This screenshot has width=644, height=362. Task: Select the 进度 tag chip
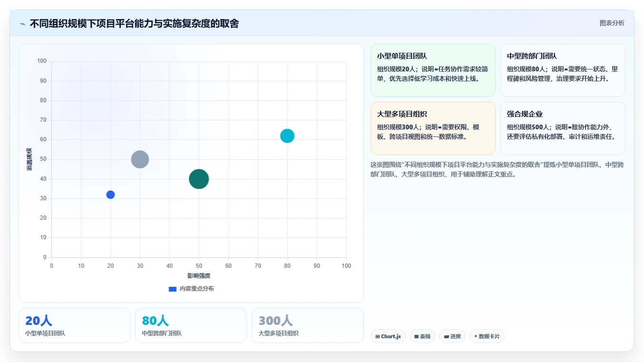click(452, 336)
